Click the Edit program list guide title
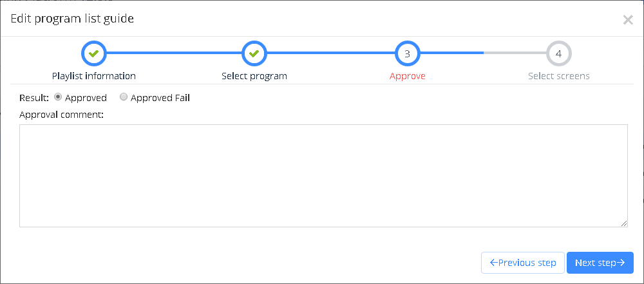 (x=72, y=19)
